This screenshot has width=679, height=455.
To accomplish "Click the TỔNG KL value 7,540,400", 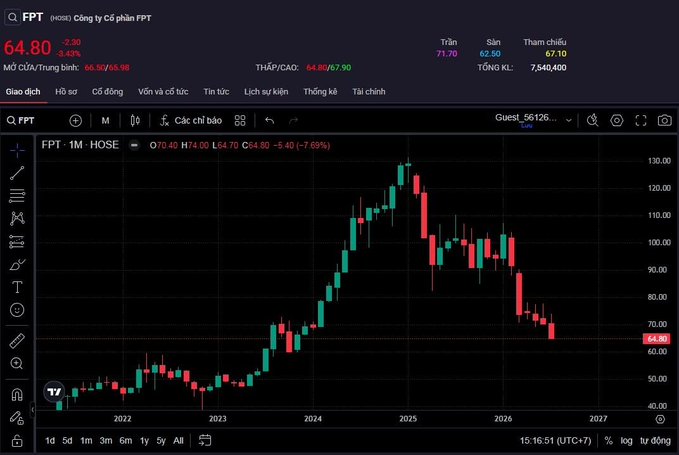I will pos(548,68).
